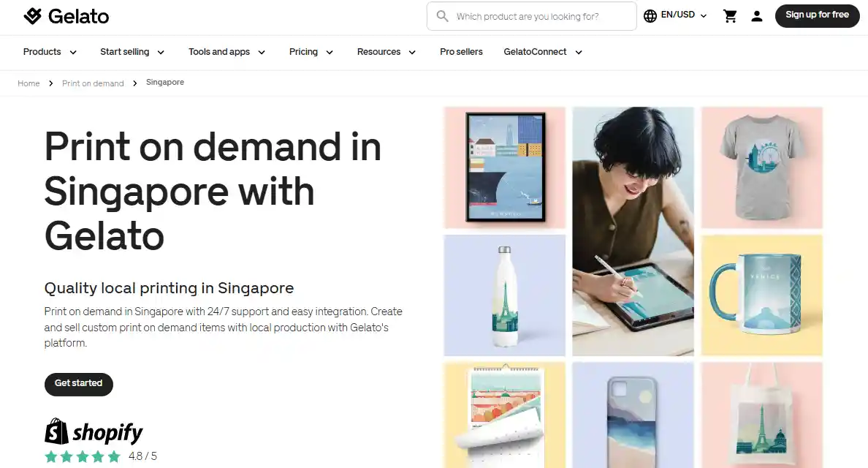The image size is (868, 468).
Task: Open the shopping cart icon
Action: pyautogui.click(x=730, y=16)
